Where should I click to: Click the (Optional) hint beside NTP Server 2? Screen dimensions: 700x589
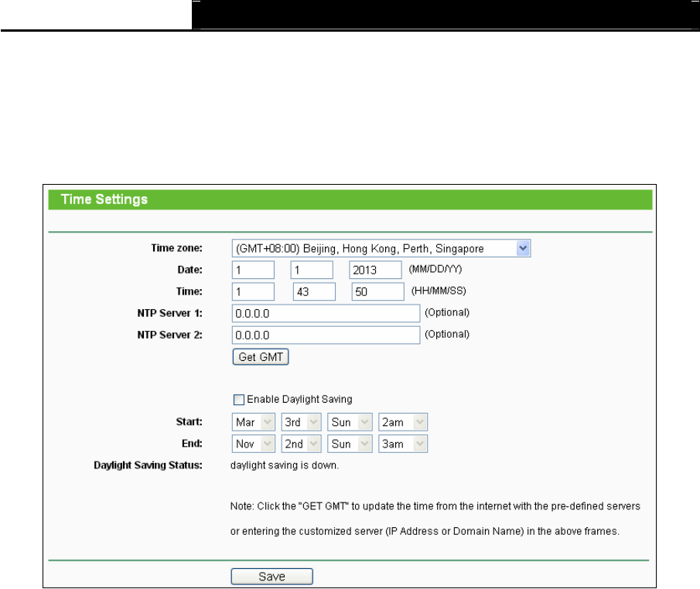pyautogui.click(x=447, y=334)
